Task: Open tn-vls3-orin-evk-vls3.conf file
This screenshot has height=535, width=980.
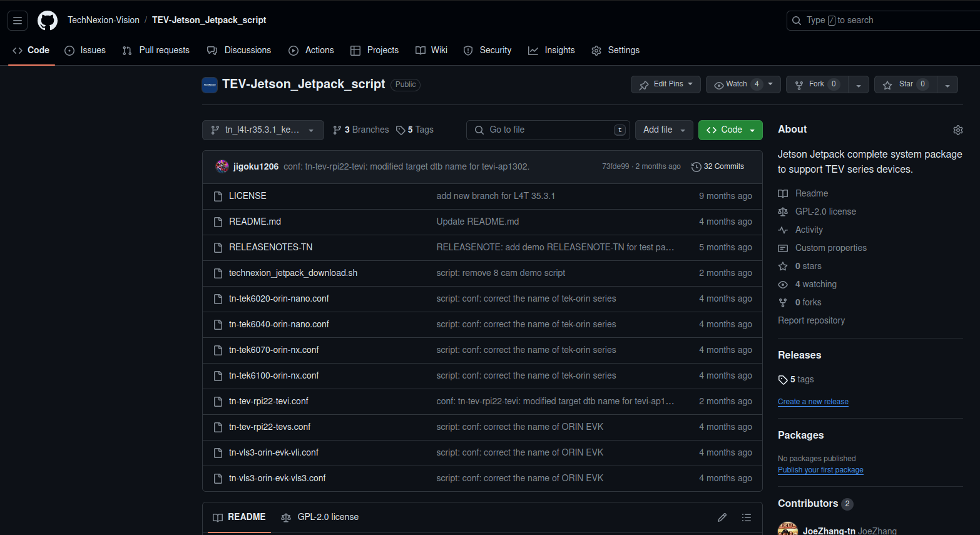Action: pyautogui.click(x=277, y=479)
